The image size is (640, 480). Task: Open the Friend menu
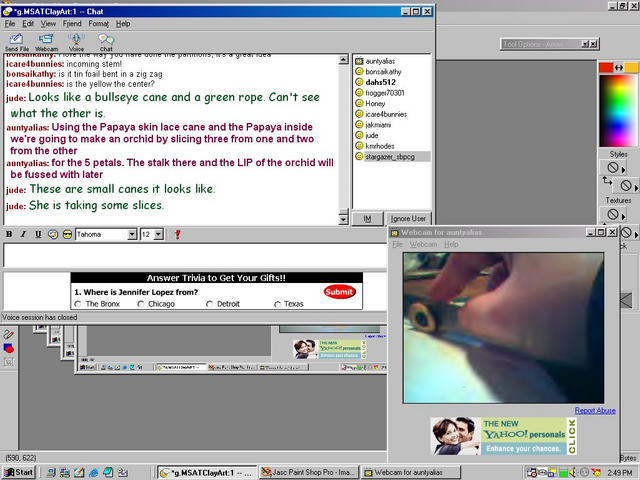(x=72, y=24)
